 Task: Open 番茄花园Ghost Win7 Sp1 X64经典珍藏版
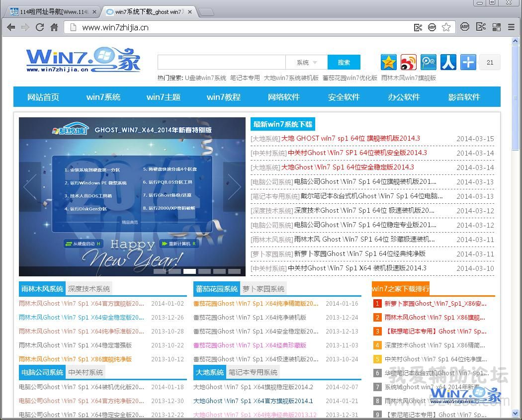pos(250,345)
